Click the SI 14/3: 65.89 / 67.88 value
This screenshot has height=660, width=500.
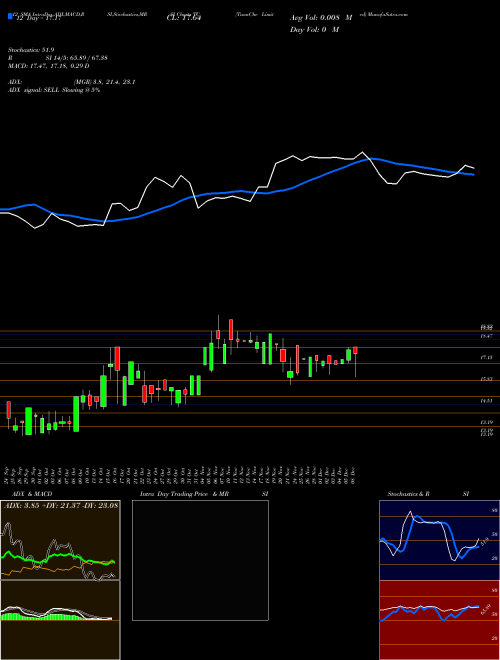click(77, 58)
